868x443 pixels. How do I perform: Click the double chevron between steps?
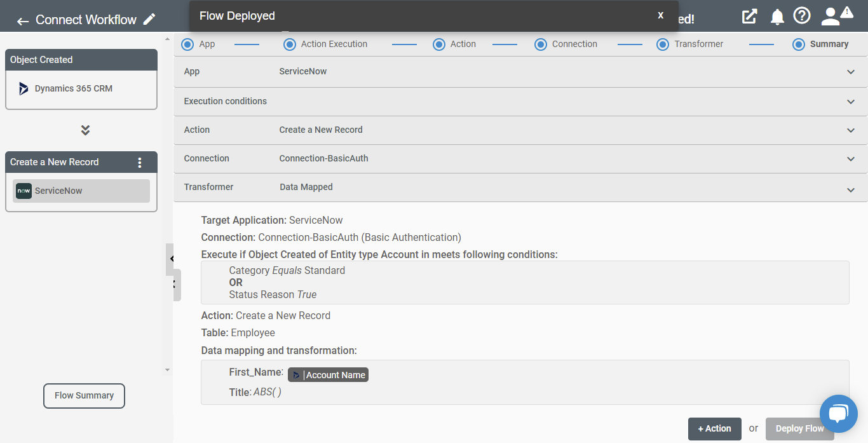[85, 130]
